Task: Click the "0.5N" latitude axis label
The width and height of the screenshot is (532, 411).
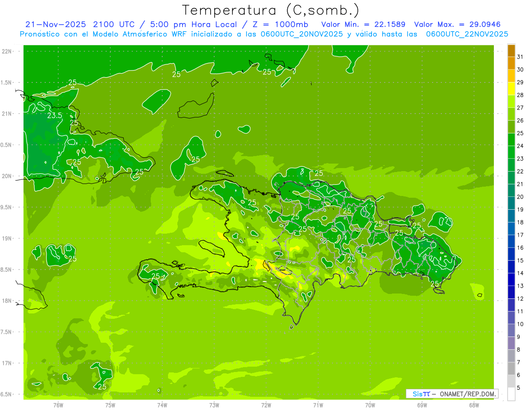Action: (7, 145)
